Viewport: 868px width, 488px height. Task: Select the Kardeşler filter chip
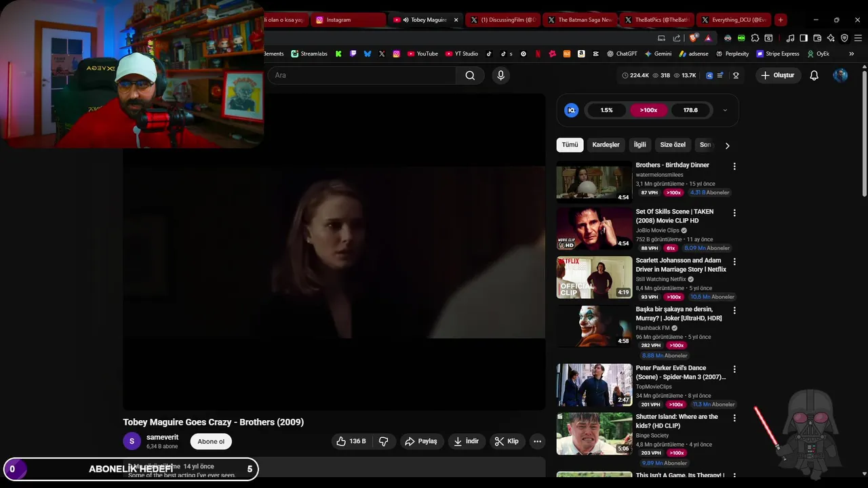[x=606, y=144]
